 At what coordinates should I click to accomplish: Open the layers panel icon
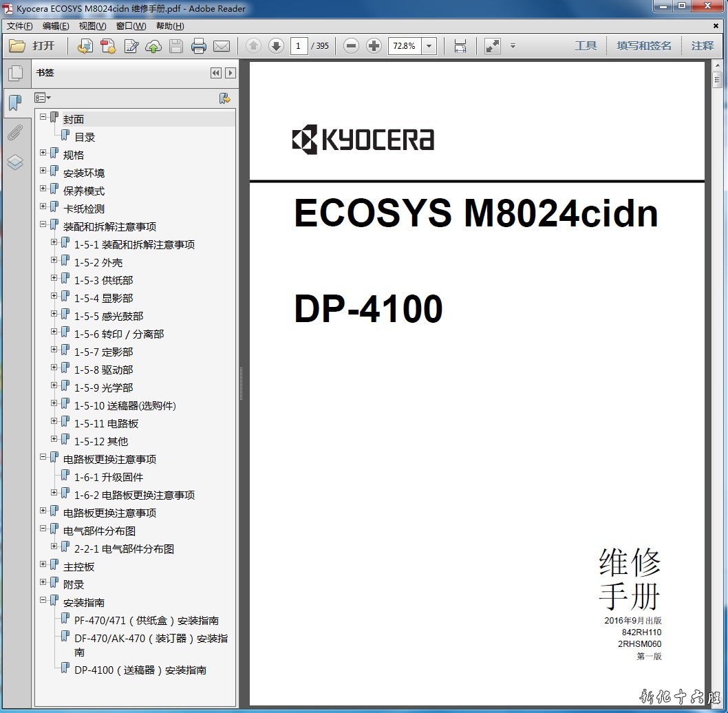point(15,162)
